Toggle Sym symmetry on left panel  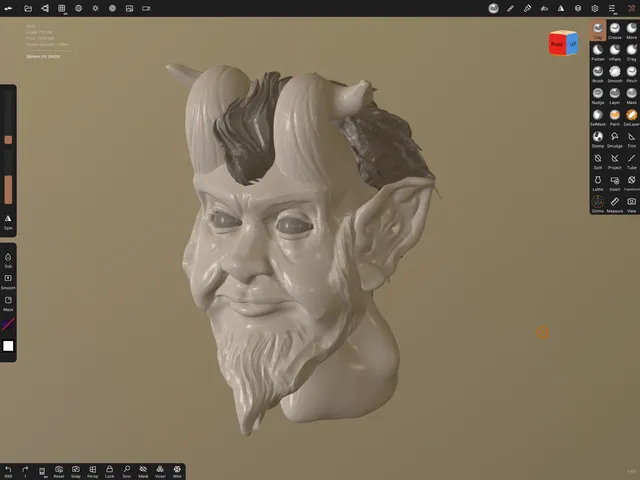click(x=8, y=222)
